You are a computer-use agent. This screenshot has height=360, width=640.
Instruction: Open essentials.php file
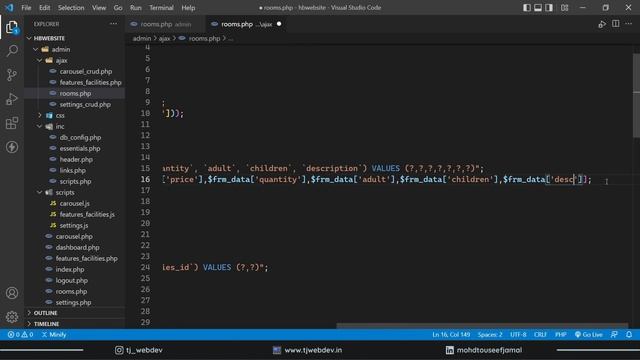coord(80,149)
